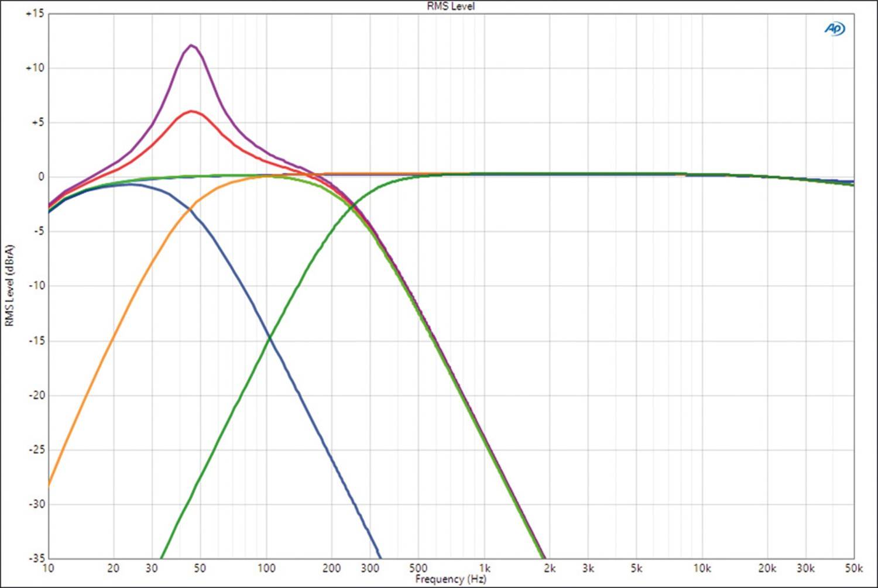Click the -15 y-axis label
Screen dimensions: 878x588
[x=36, y=341]
